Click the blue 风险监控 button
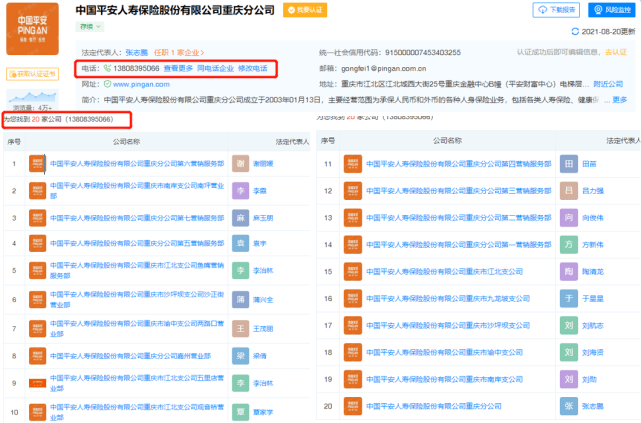641x423 pixels. pyautogui.click(x=612, y=10)
